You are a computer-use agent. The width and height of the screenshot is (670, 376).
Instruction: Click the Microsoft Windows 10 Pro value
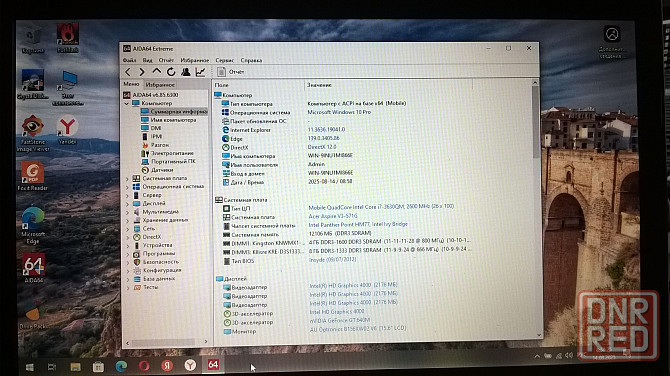(x=339, y=112)
